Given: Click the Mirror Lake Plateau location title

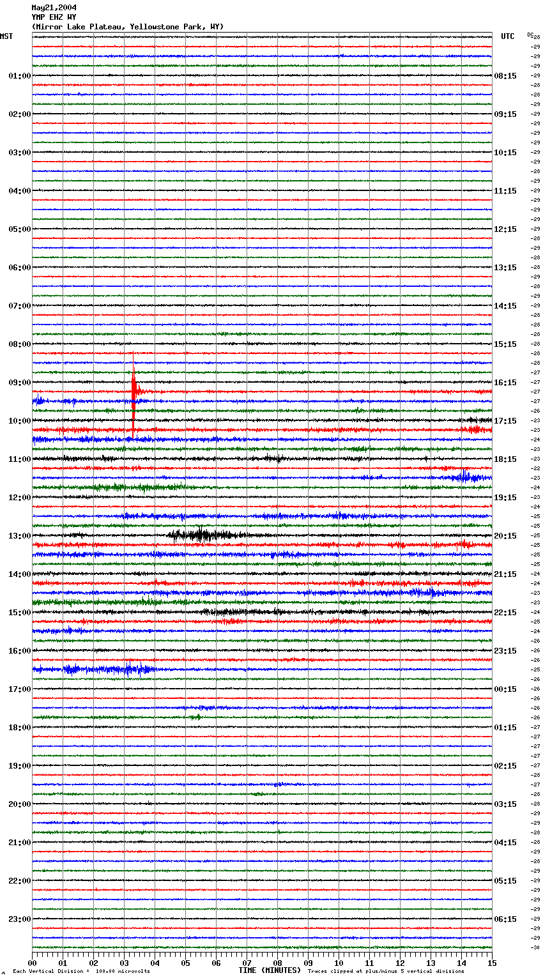Looking at the screenshot, I should 128,27.
